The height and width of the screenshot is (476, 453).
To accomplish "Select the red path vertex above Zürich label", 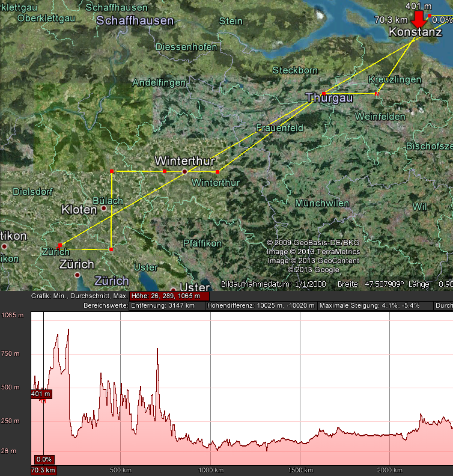I will coord(60,245).
